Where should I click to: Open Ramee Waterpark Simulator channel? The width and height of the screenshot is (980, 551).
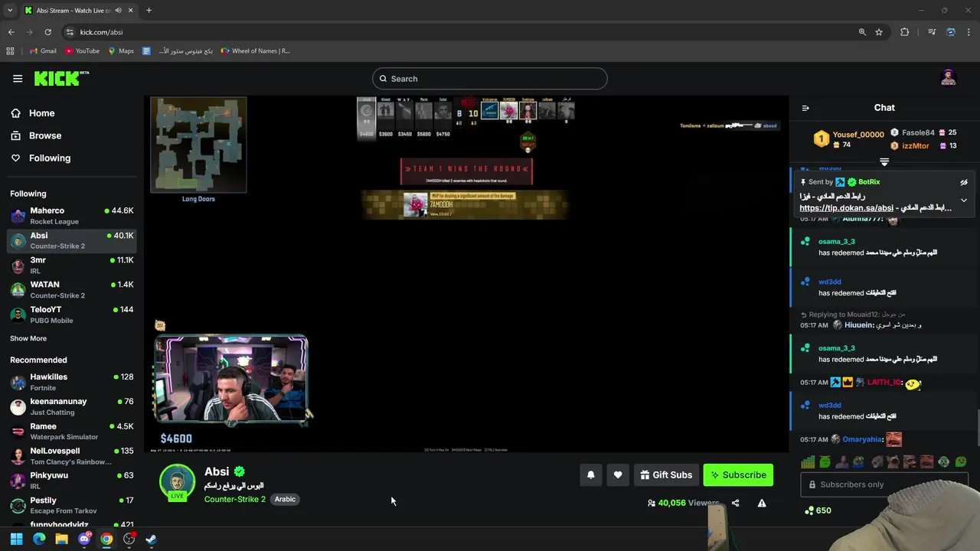tap(72, 431)
